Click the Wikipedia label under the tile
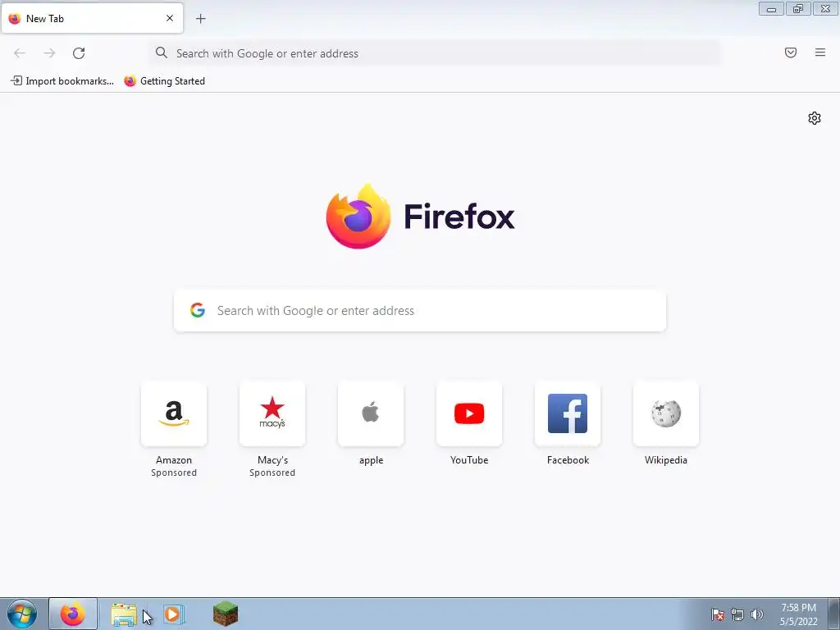The width and height of the screenshot is (840, 630). click(x=666, y=460)
